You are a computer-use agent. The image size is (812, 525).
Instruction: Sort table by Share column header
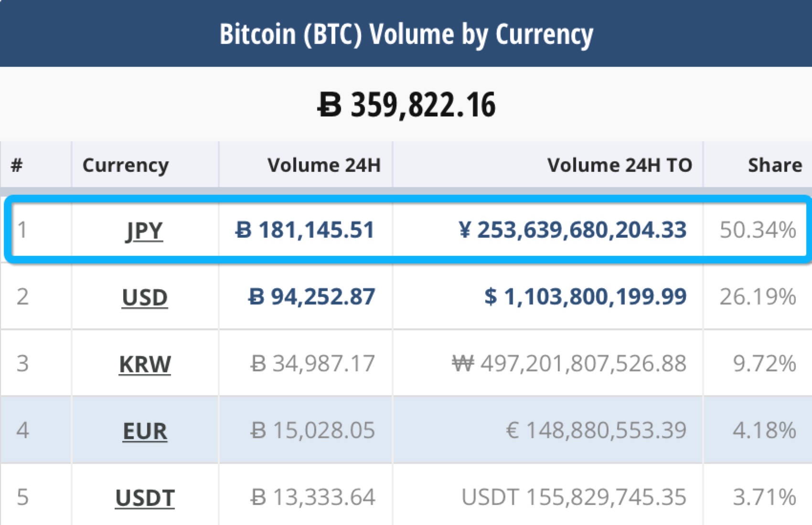click(774, 165)
